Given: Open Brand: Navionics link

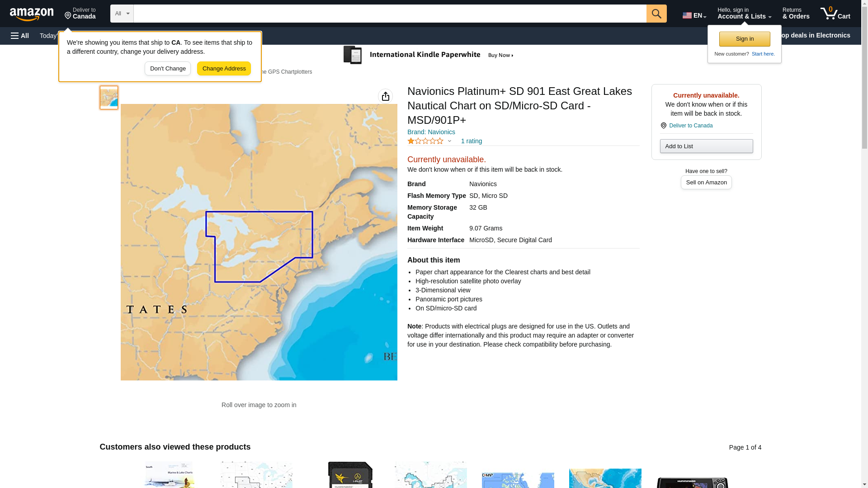Looking at the screenshot, I should tap(431, 132).
